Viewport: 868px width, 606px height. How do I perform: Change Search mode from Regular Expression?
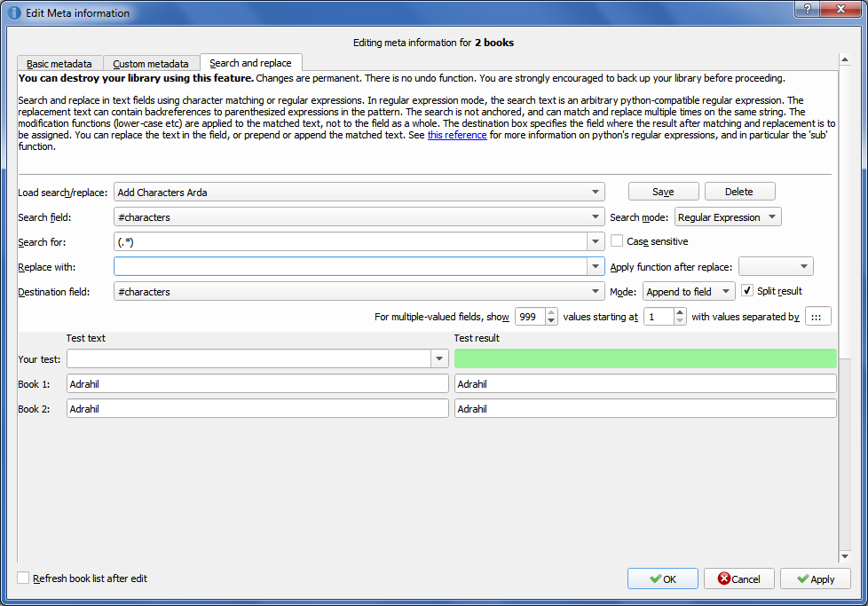tap(728, 217)
